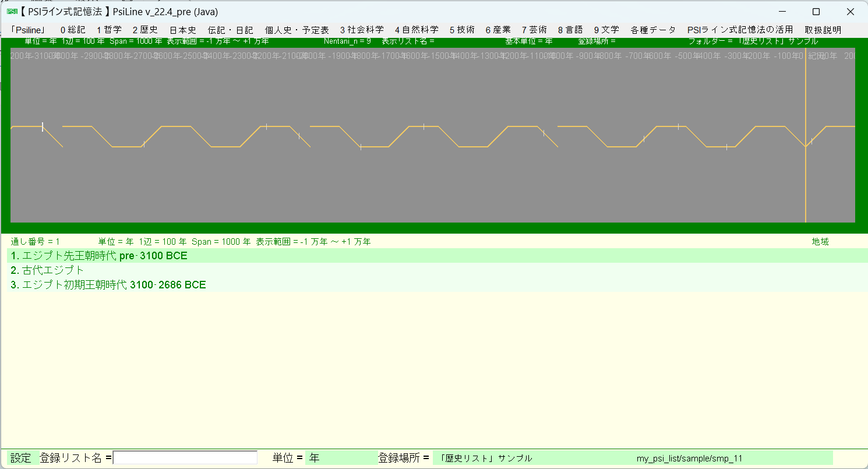Open the 「Psiline」 menu
The width and height of the screenshot is (868, 469).
point(28,30)
